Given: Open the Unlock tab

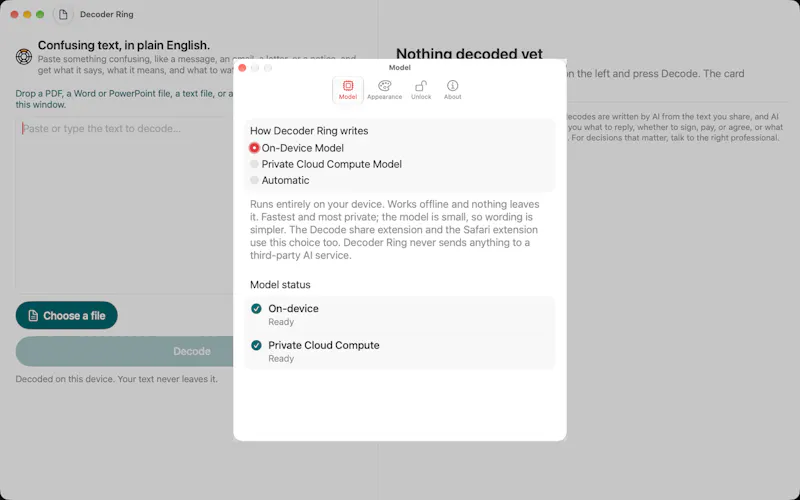Looking at the screenshot, I should (421, 90).
